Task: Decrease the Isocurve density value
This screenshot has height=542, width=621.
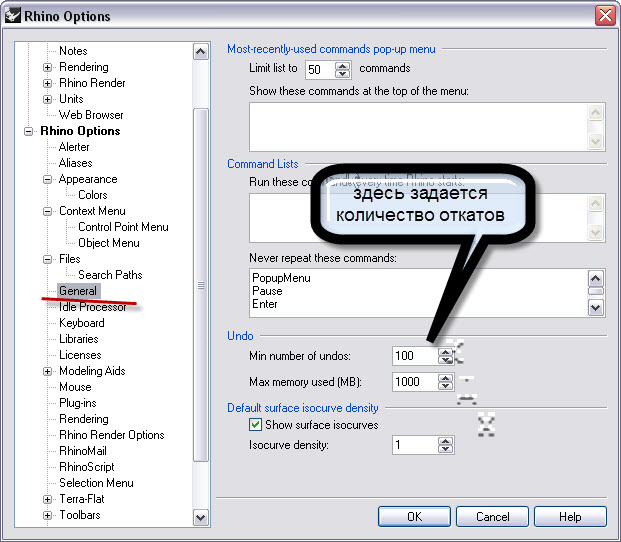Action: [446, 449]
